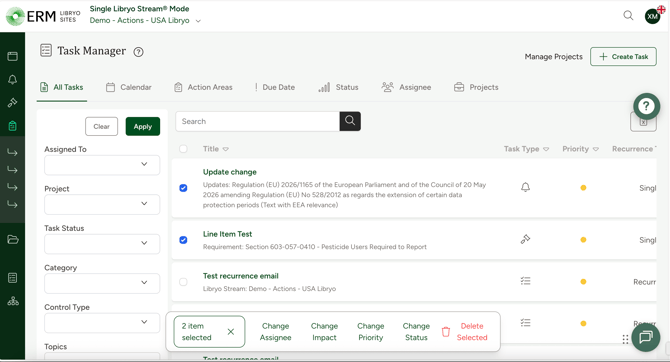Click the bell task type icon for Update change

tap(525, 187)
